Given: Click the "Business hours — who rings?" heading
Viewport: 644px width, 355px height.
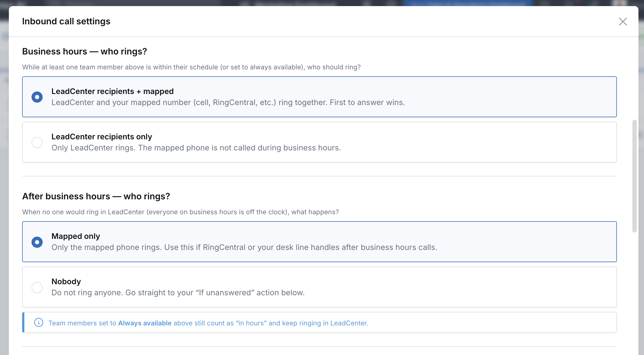Looking at the screenshot, I should point(84,51).
